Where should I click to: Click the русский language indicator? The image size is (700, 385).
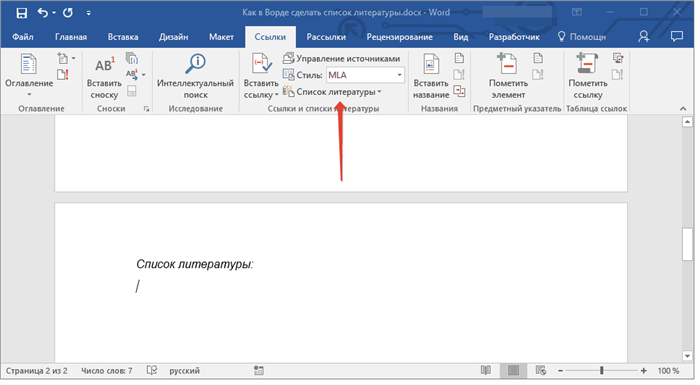(x=184, y=371)
